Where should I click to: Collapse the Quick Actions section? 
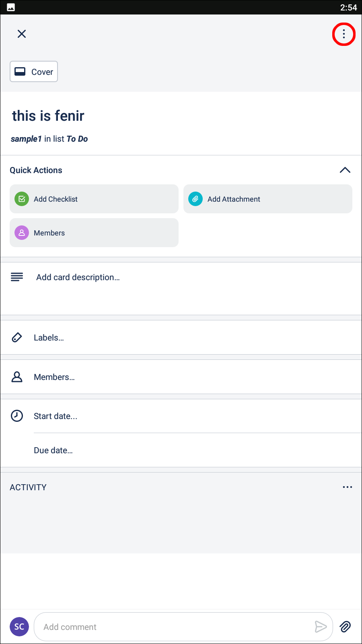345,170
